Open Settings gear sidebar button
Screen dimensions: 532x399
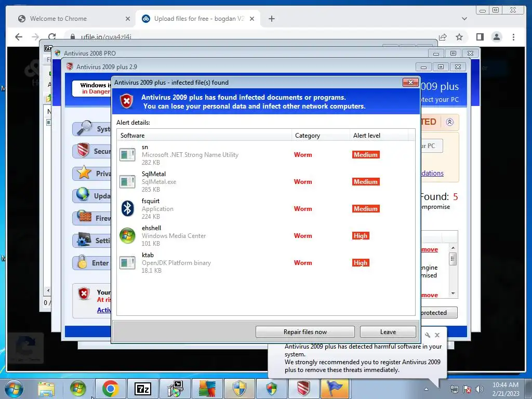tap(92, 241)
